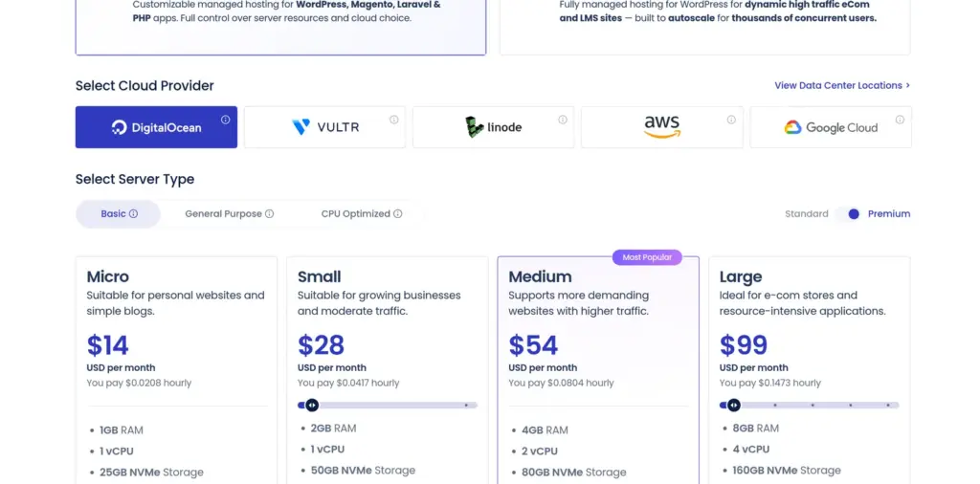980x484 pixels.
Task: Click the 50GB NVMe Storage line
Action: (x=363, y=471)
